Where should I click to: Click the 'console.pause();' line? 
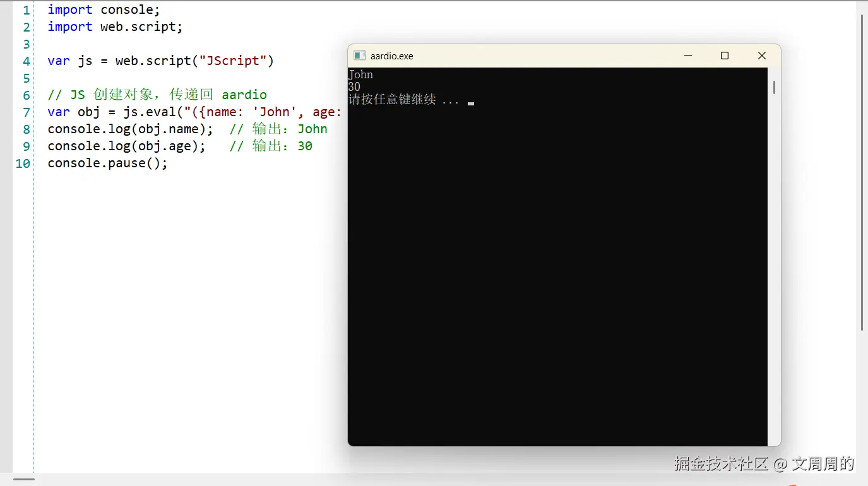(x=108, y=163)
